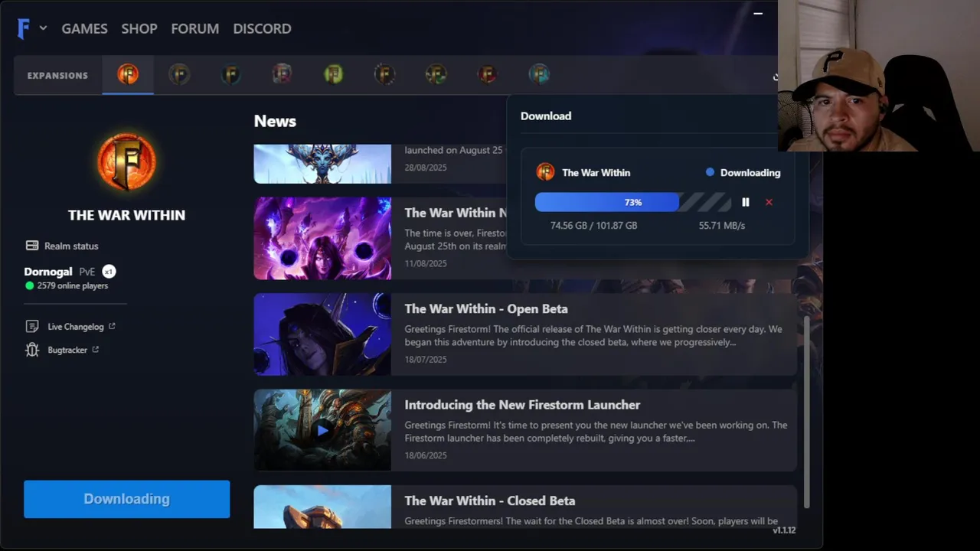980x551 pixels.
Task: Cancel the download with the red X
Action: (x=769, y=202)
